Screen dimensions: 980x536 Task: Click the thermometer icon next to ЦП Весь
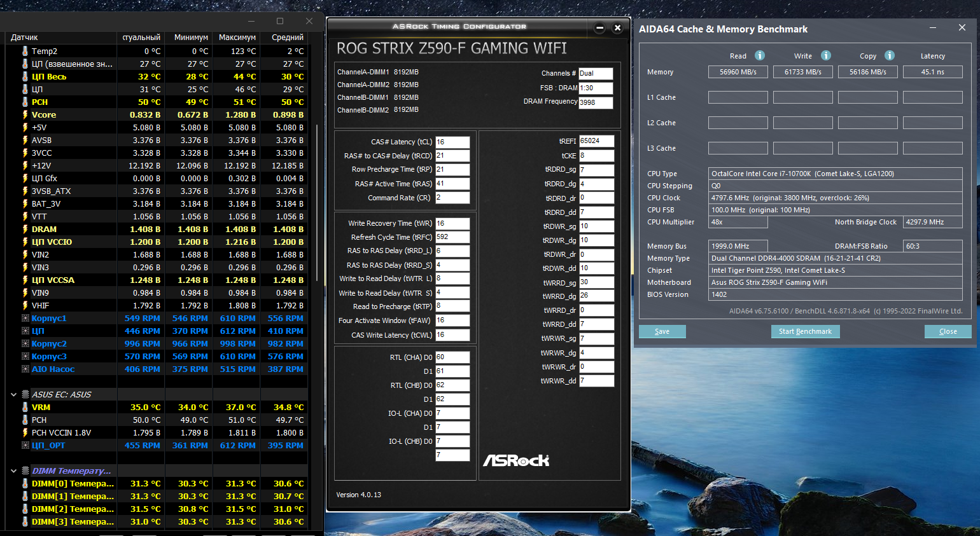[x=25, y=76]
